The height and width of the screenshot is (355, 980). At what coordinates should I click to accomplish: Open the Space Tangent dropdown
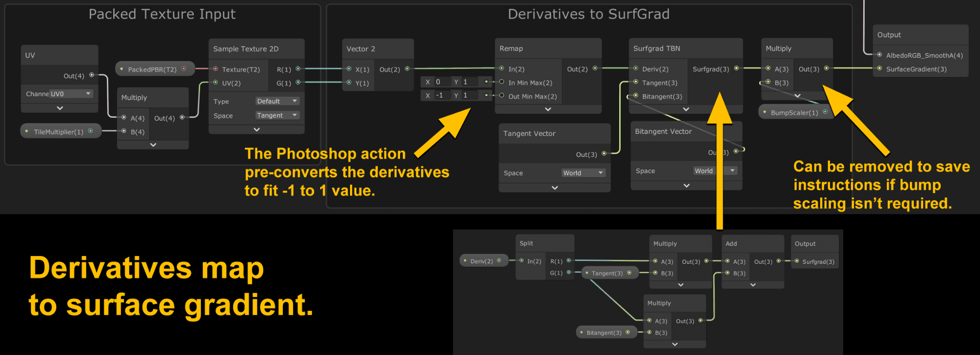[277, 115]
